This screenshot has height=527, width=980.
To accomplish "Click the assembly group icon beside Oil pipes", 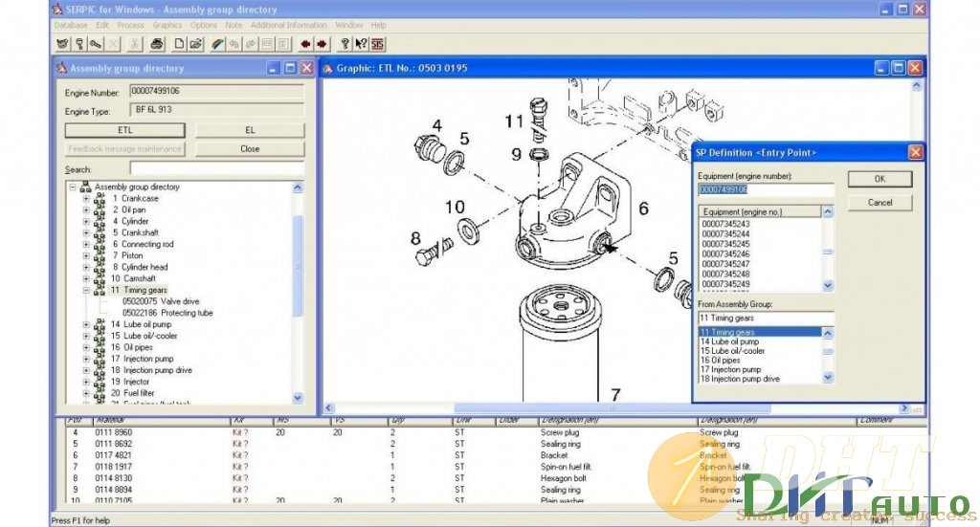I will click(100, 347).
